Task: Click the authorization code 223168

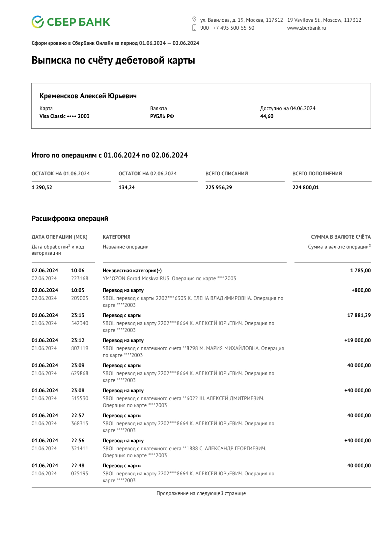Action: click(x=80, y=278)
